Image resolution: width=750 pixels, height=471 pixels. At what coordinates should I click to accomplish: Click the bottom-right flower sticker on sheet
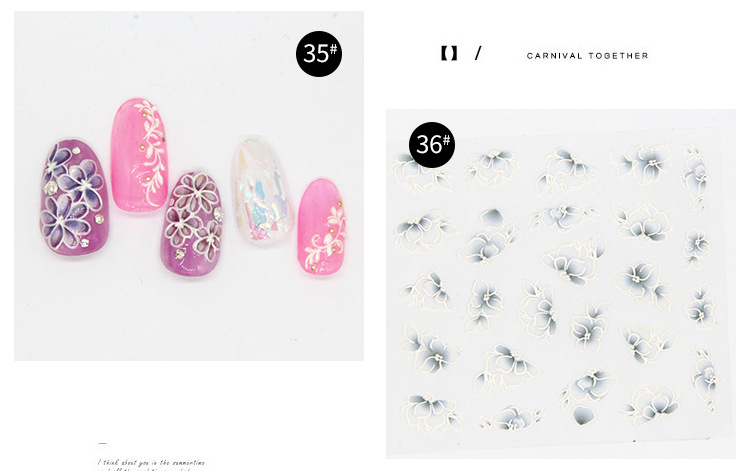(649, 405)
